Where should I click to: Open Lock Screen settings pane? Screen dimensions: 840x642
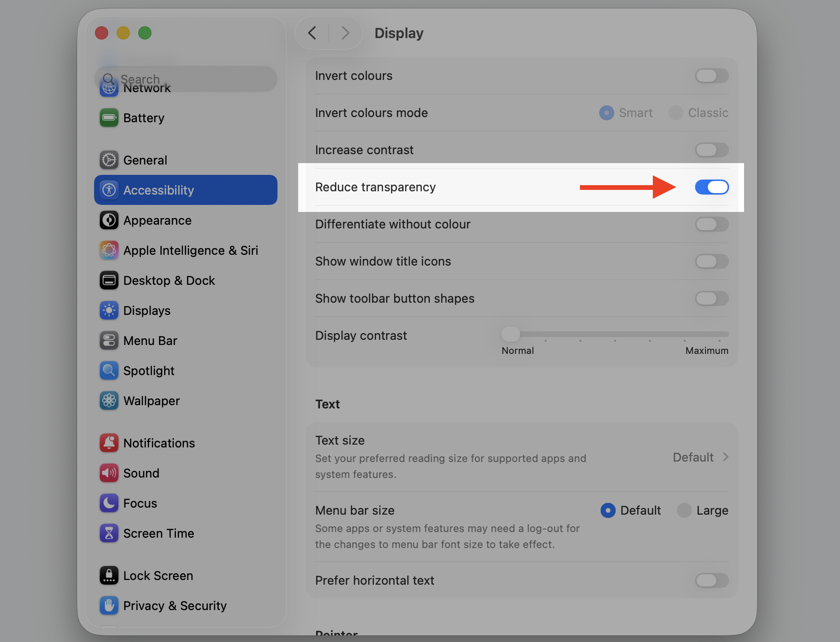click(x=186, y=575)
